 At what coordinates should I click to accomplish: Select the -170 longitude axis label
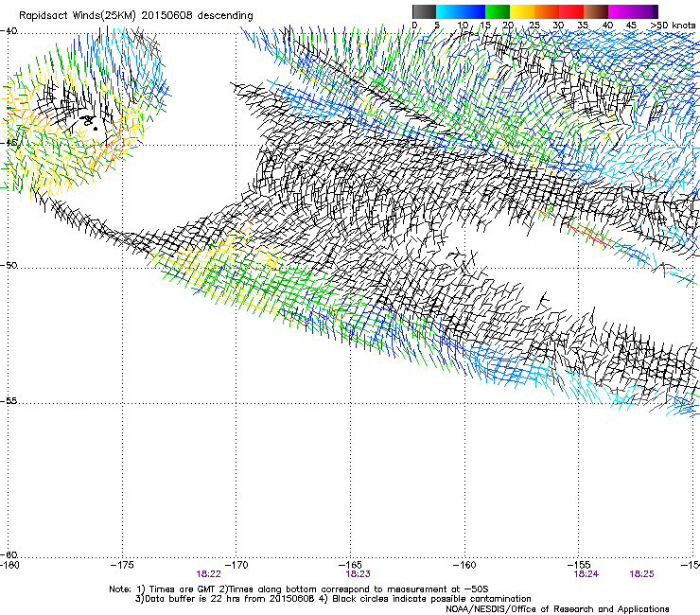[x=236, y=565]
